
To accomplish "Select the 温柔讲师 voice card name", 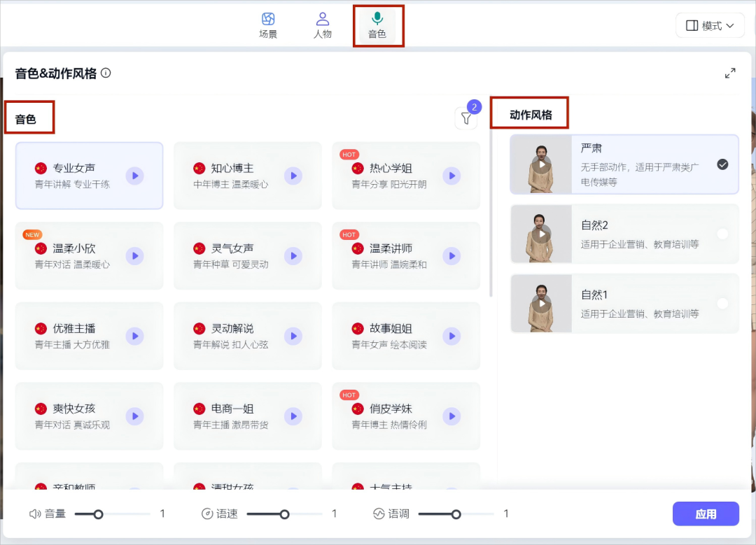I will pos(391,248).
